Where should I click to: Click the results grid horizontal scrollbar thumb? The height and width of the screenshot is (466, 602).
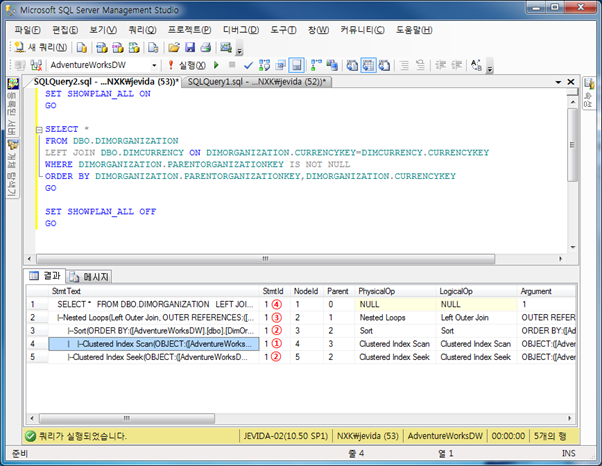pos(127,418)
